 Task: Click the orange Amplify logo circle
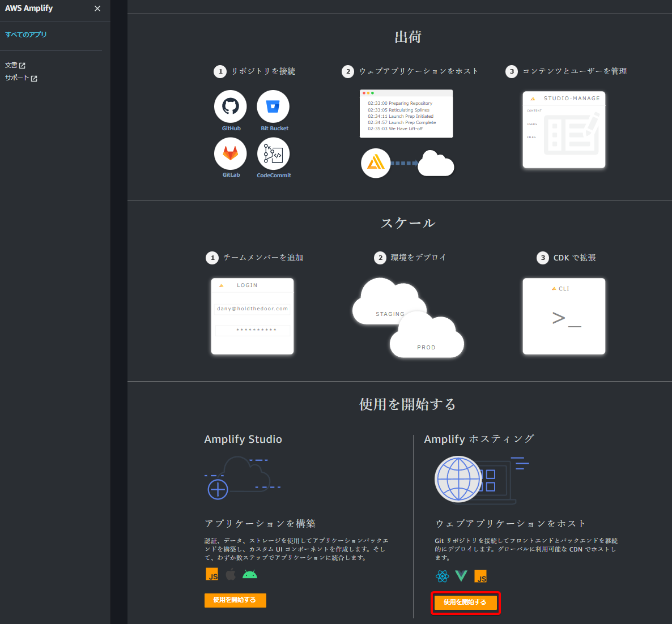pyautogui.click(x=376, y=163)
